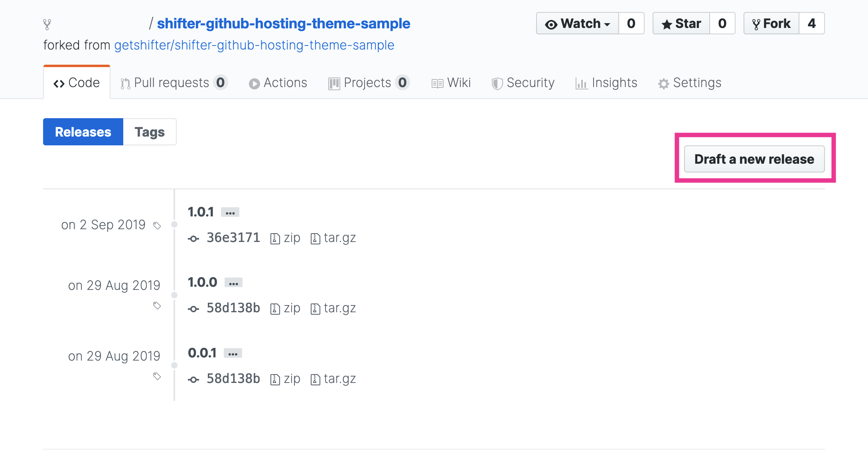This screenshot has width=868, height=458.
Task: Switch to the Code tab
Action: pos(77,83)
